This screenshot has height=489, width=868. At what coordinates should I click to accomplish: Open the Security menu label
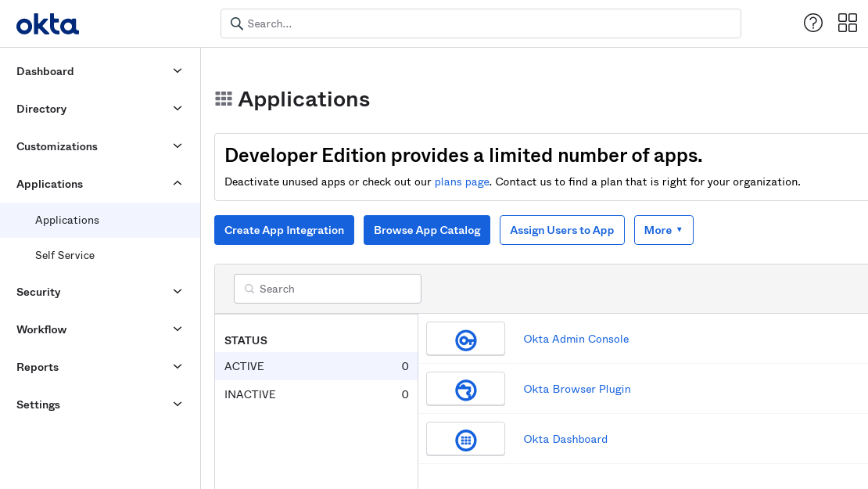(x=38, y=292)
